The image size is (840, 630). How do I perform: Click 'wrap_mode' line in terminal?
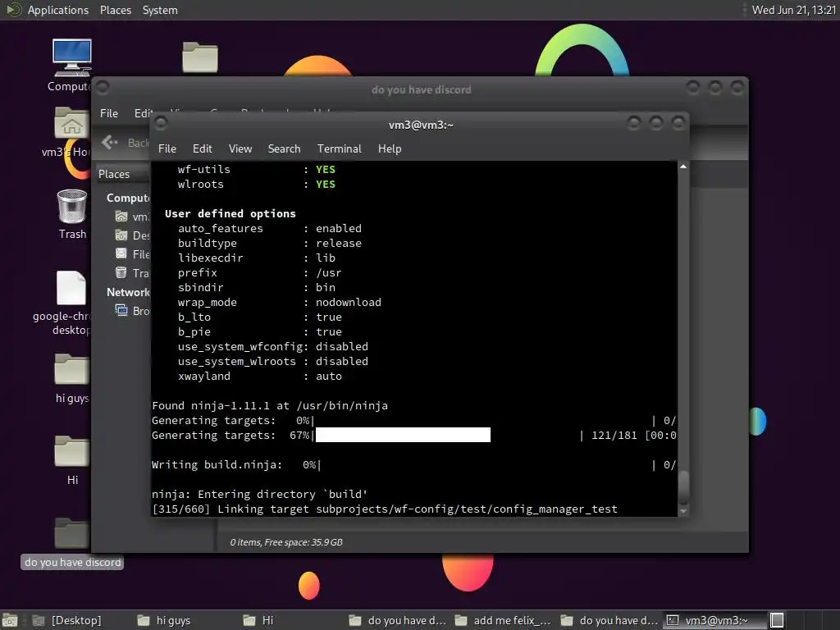click(279, 302)
